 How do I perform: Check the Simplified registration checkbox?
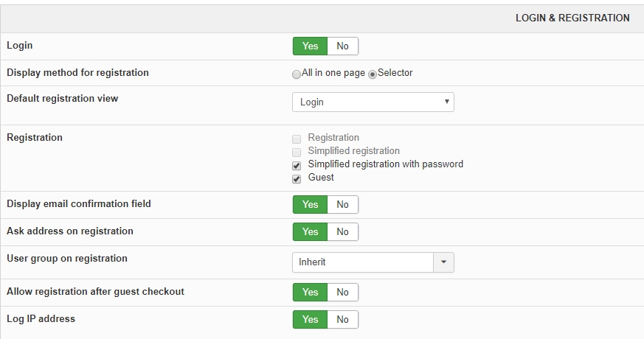(x=297, y=152)
